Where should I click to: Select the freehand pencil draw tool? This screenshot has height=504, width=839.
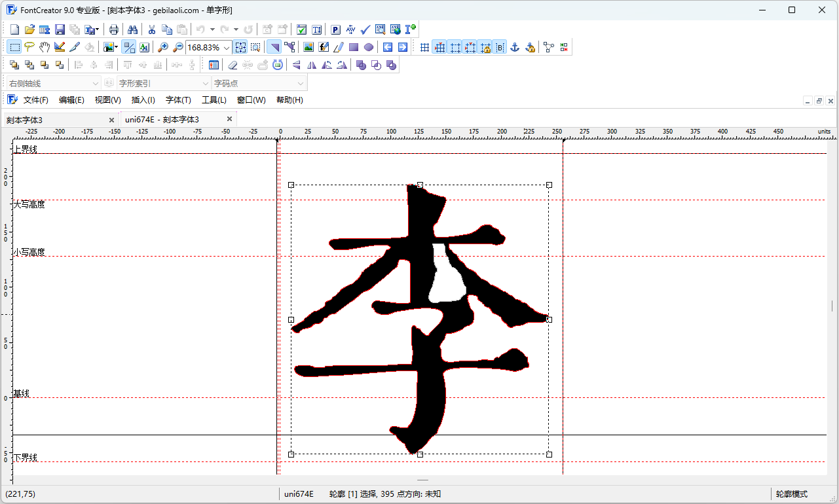coord(339,47)
